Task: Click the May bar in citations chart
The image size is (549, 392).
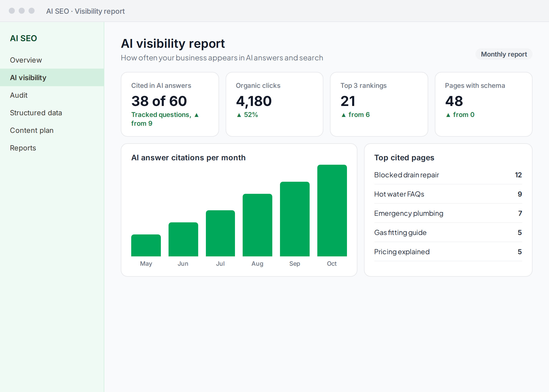Action: 146,245
